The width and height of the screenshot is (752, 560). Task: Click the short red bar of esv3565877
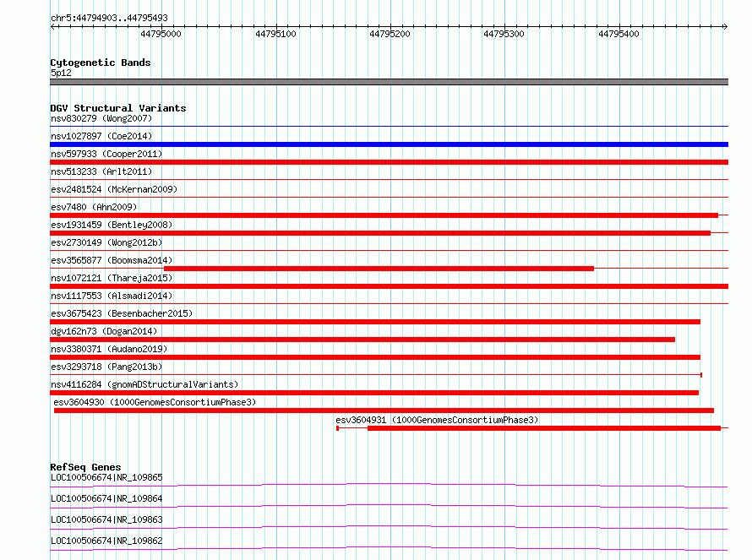(x=379, y=269)
